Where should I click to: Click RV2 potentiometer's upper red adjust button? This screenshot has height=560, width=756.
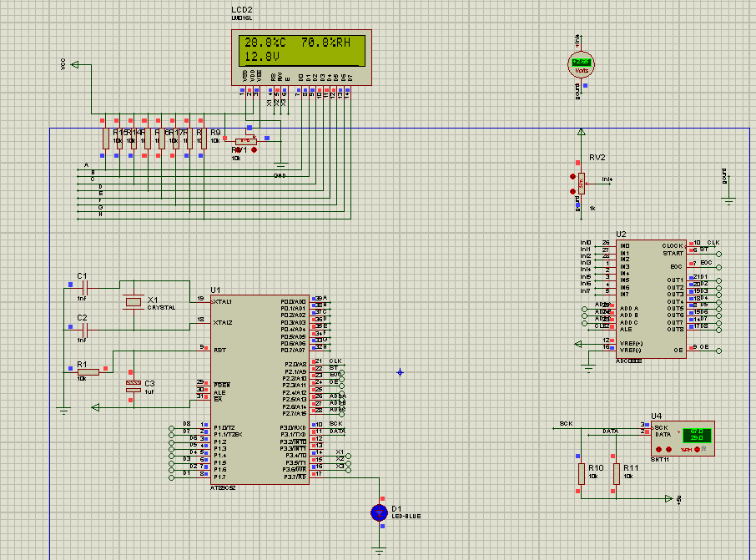point(573,176)
